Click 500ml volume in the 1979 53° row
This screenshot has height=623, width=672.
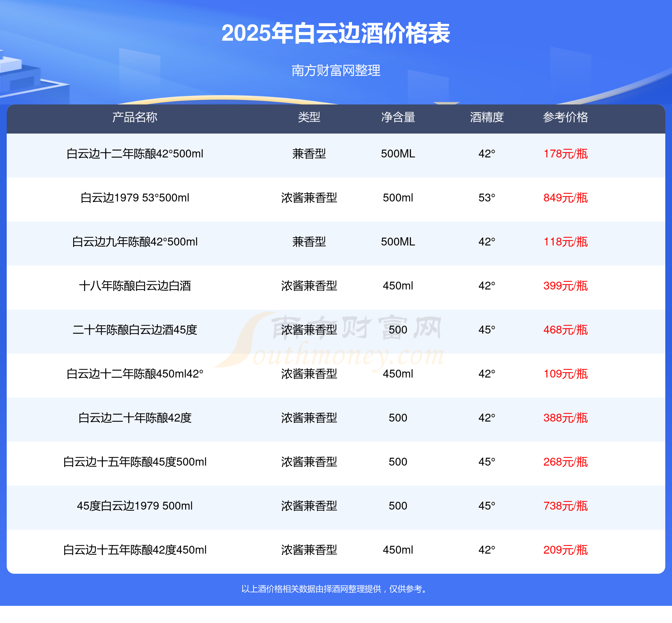tap(398, 198)
